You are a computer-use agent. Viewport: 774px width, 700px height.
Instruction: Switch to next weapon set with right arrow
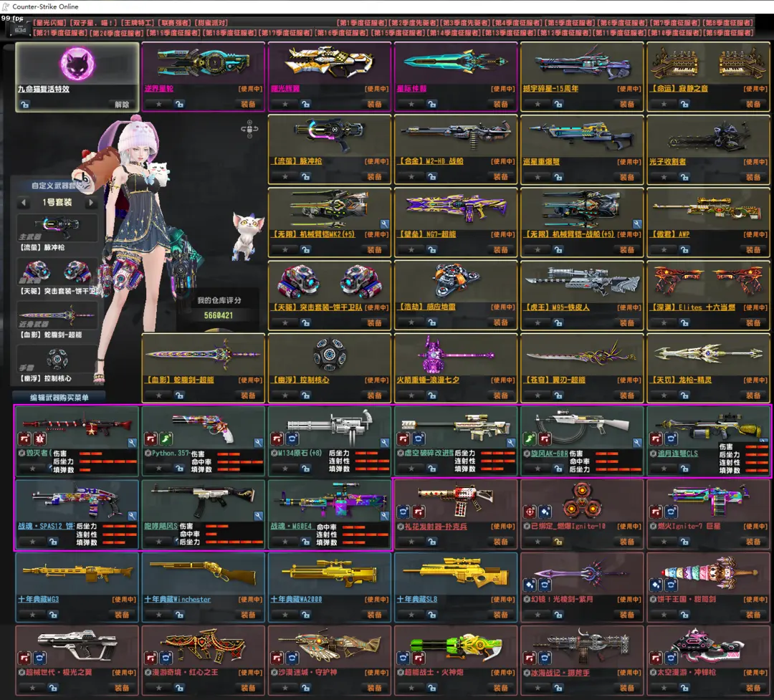pos(90,202)
